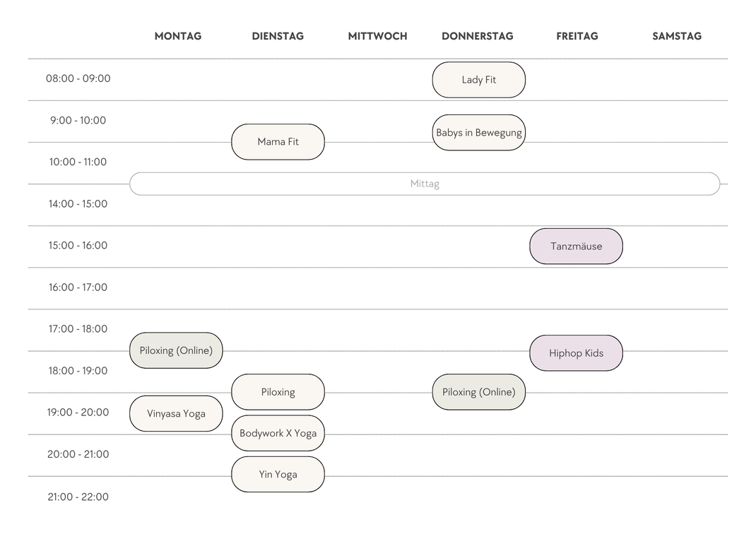Choose the Tuesday Piloxing class

coord(278,392)
